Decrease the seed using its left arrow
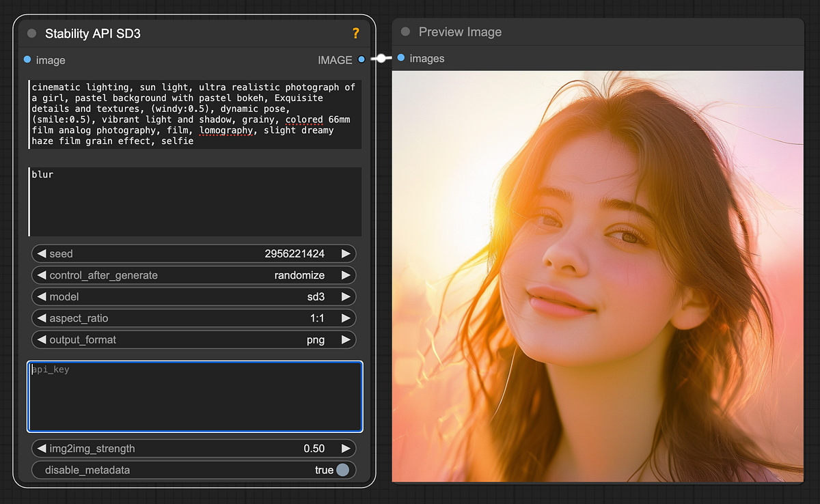Viewport: 820px width, 504px height. [x=42, y=253]
